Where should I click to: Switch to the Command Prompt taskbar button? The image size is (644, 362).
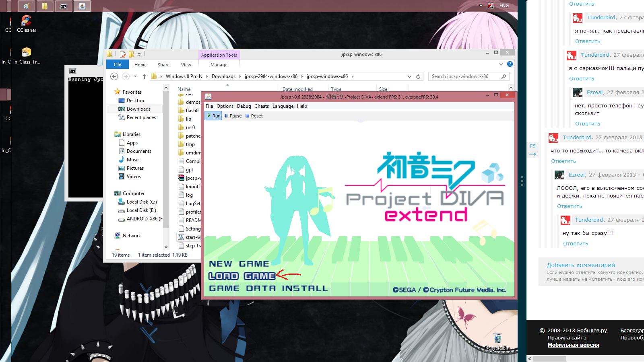tap(64, 6)
